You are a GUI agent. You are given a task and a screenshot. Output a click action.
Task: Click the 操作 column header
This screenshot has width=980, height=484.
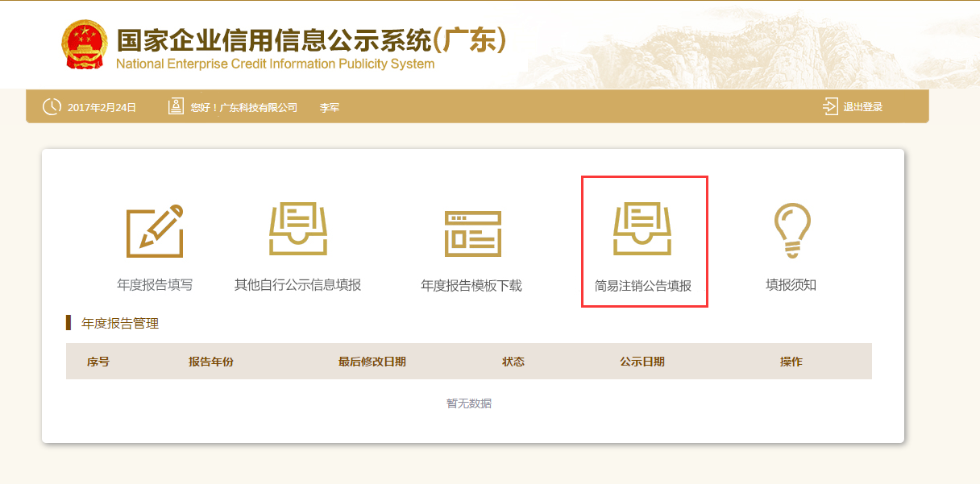pos(791,362)
